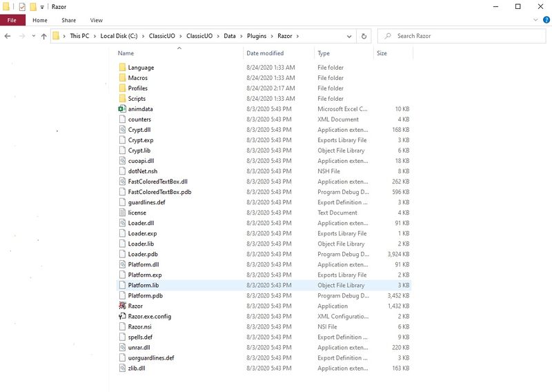
Task: Go up one level with Up arrow
Action: [x=43, y=36]
